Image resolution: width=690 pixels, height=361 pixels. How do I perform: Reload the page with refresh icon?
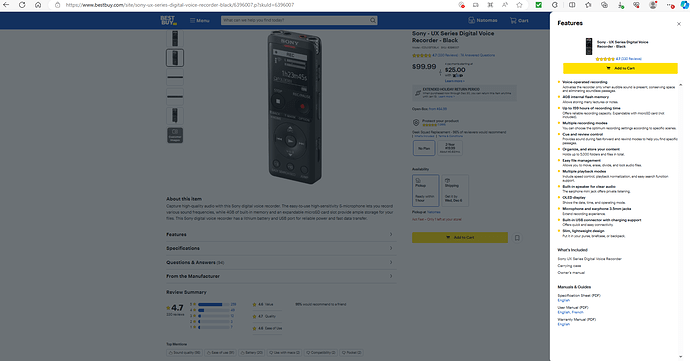coord(22,5)
